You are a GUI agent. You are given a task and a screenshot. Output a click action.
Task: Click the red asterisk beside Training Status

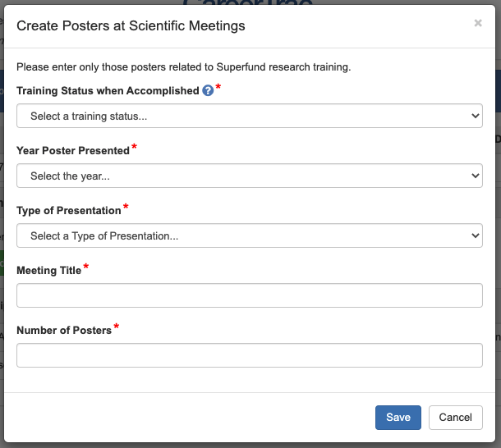click(218, 88)
